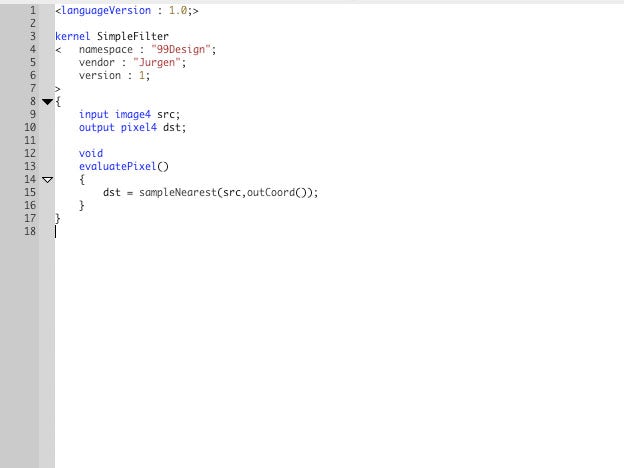Click 'sampleNearest' on line 15
624x468 pixels.
point(178,193)
